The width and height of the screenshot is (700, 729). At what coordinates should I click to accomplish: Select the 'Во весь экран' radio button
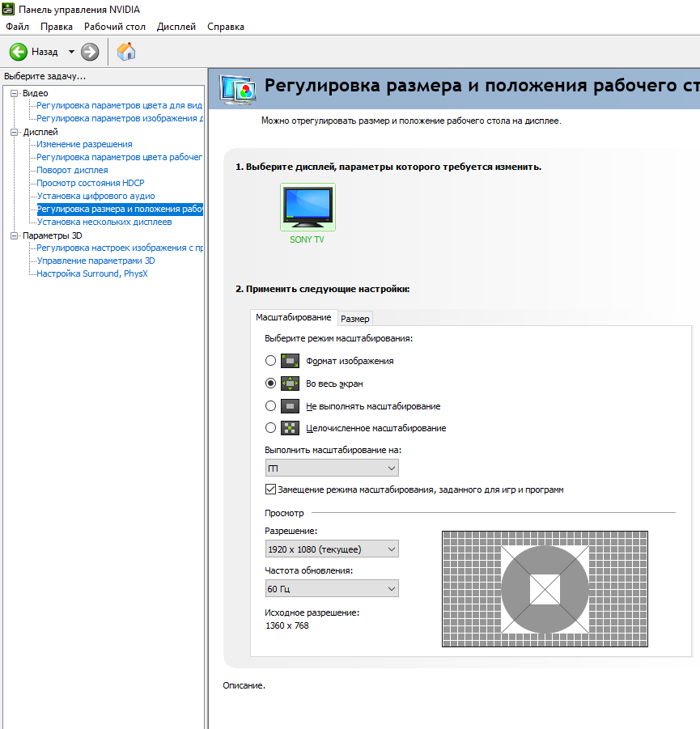(x=270, y=383)
